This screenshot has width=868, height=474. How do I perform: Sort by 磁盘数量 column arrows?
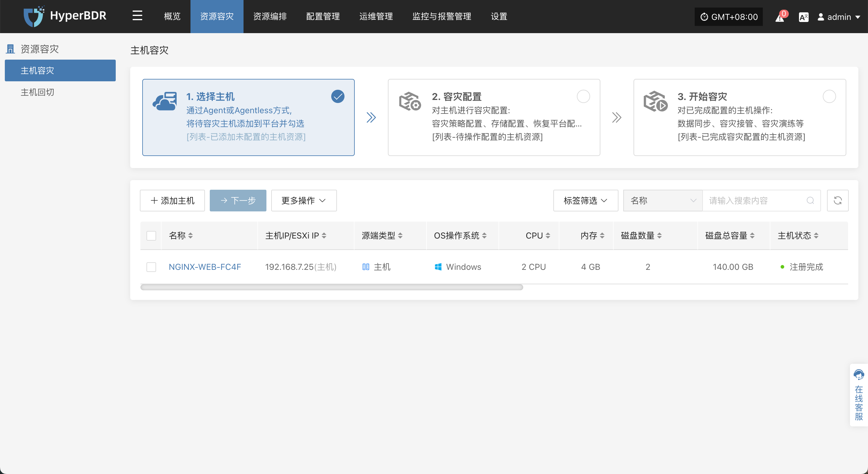coord(659,236)
